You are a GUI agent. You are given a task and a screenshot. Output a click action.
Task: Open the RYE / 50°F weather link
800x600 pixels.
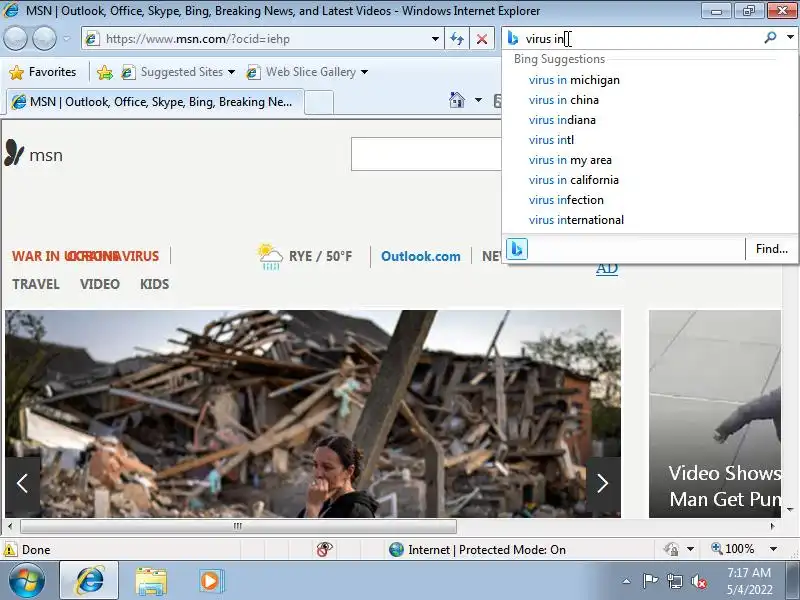(x=320, y=256)
